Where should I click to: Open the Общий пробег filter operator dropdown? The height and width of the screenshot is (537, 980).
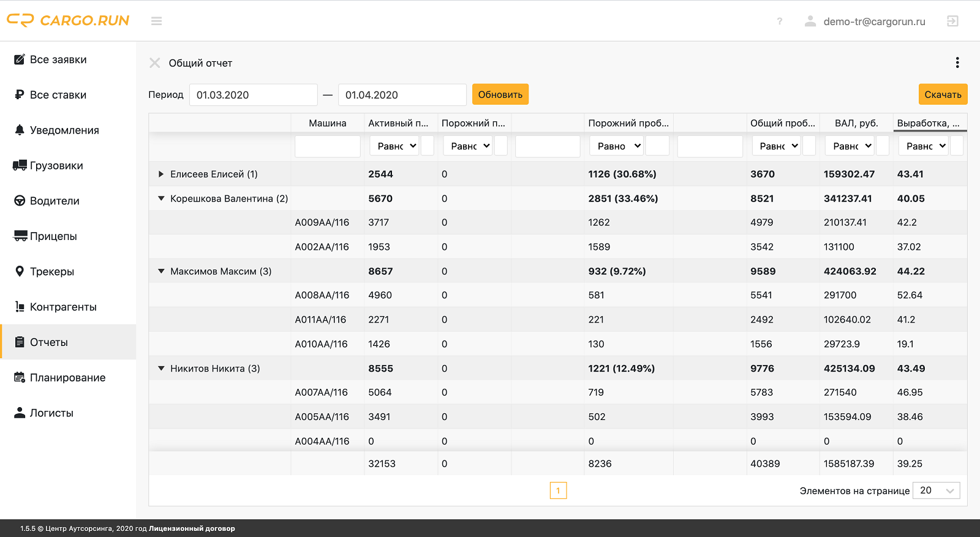point(776,146)
